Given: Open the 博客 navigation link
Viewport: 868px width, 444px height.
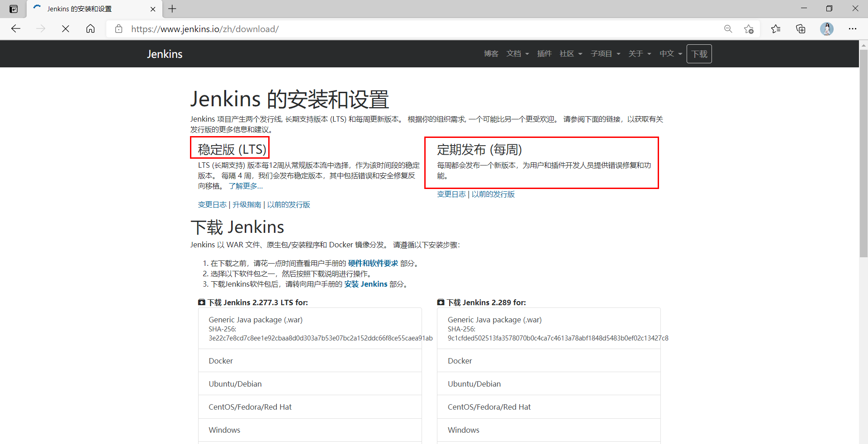Looking at the screenshot, I should 491,53.
